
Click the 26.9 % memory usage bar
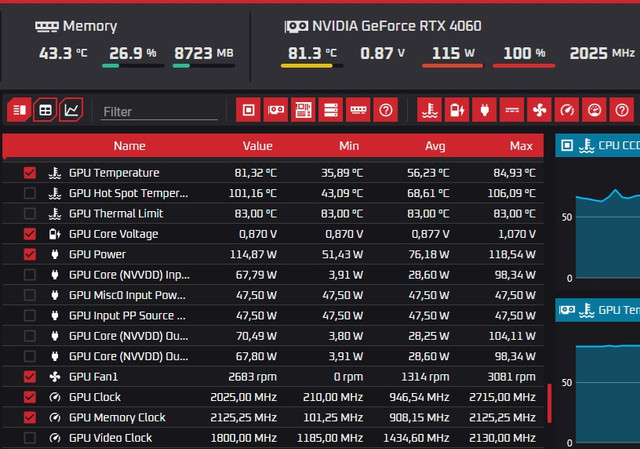133,66
